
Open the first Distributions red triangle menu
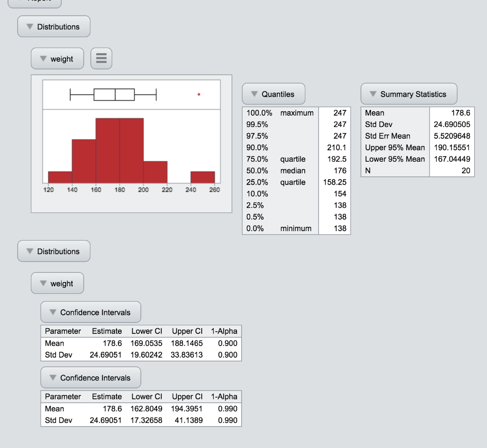click(x=29, y=26)
